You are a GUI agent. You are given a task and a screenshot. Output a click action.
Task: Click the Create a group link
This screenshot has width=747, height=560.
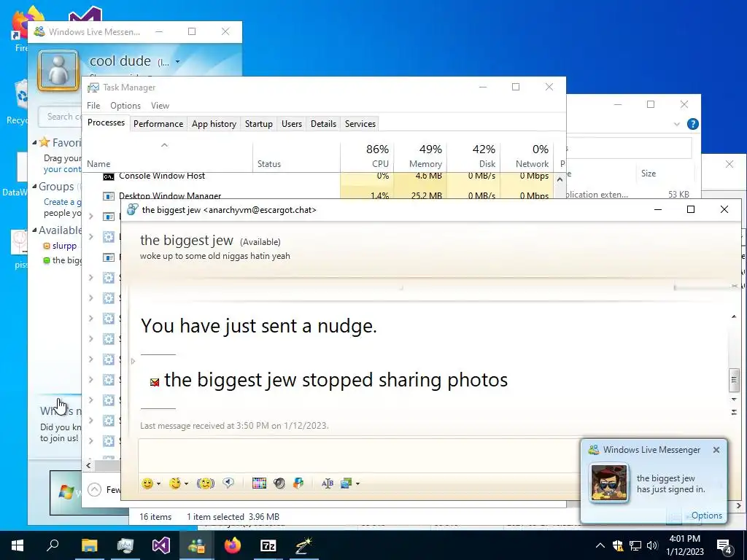(x=63, y=202)
